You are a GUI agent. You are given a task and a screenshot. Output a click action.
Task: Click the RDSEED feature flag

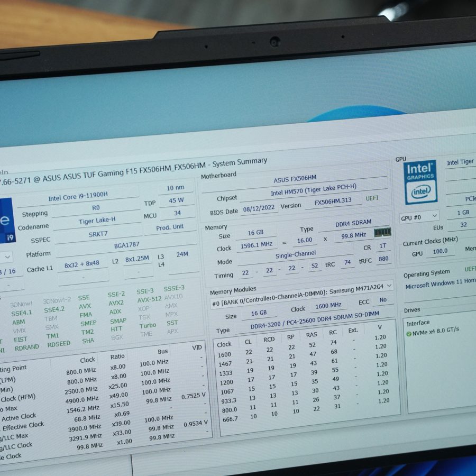[59, 344]
